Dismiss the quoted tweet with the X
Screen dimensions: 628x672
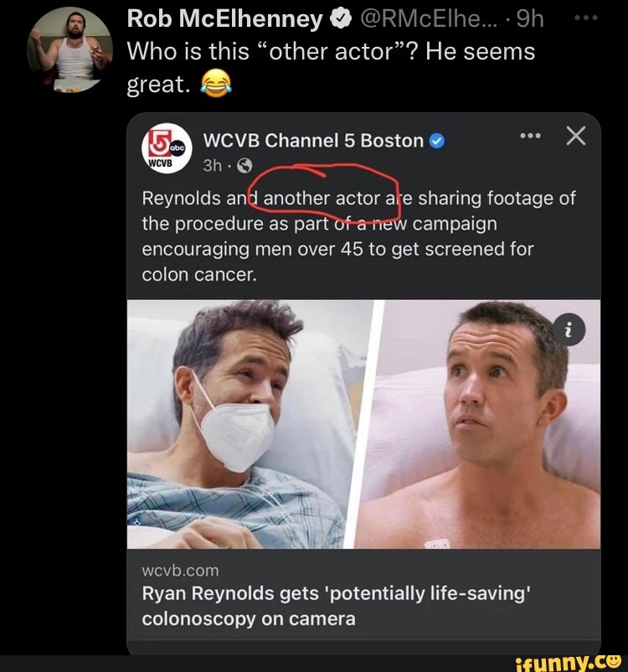click(574, 136)
